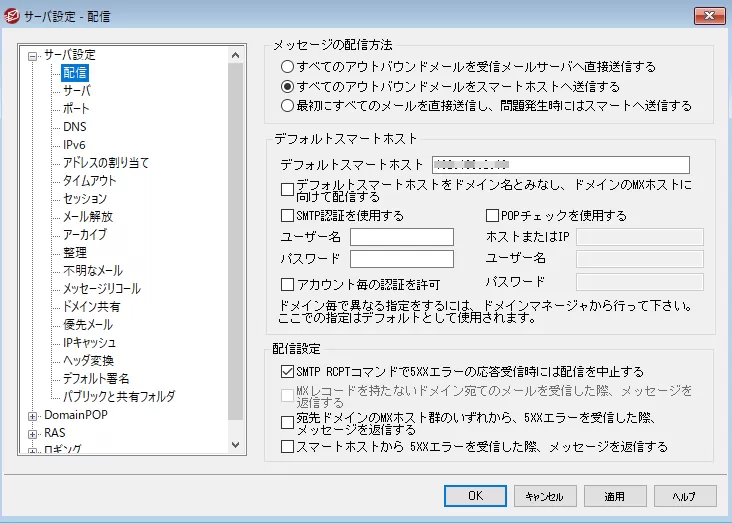This screenshot has height=523, width=732.
Task: Select send all outbound mail to smart host
Action: 288,86
